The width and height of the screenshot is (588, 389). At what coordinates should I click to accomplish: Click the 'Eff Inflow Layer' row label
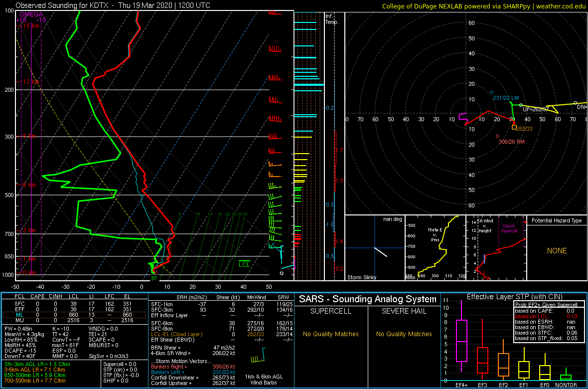169,314
